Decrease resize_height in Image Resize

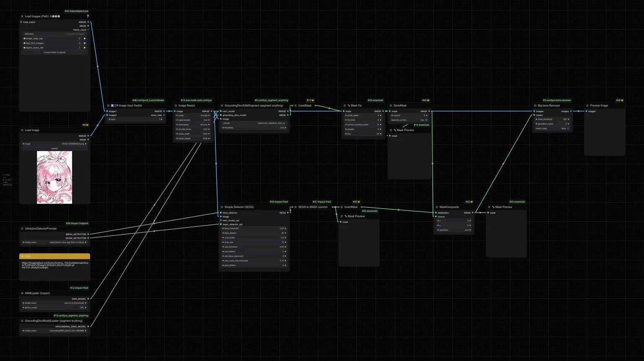click(177, 139)
